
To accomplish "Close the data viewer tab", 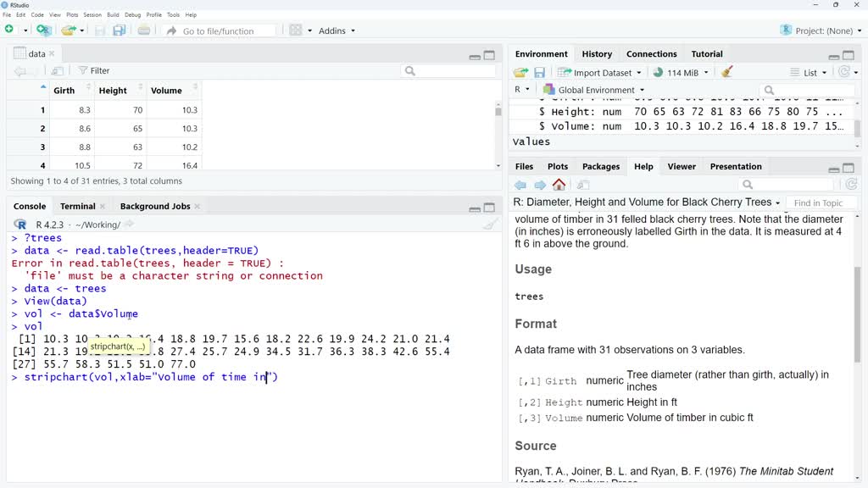I will (52, 53).
